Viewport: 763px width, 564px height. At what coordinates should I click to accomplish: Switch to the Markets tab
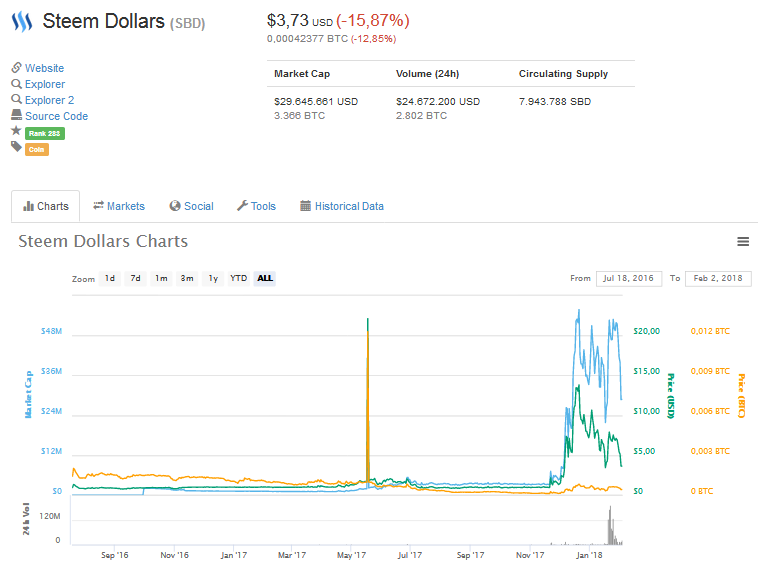(119, 206)
